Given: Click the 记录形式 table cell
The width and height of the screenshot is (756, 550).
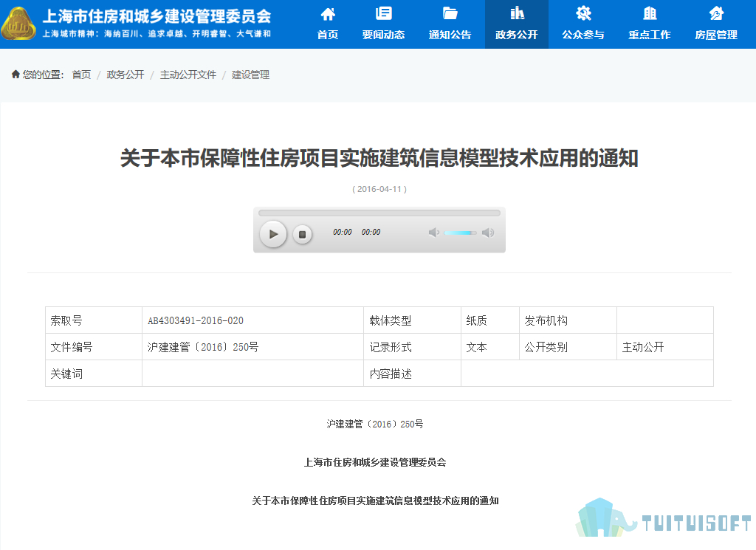Looking at the screenshot, I should point(412,346).
